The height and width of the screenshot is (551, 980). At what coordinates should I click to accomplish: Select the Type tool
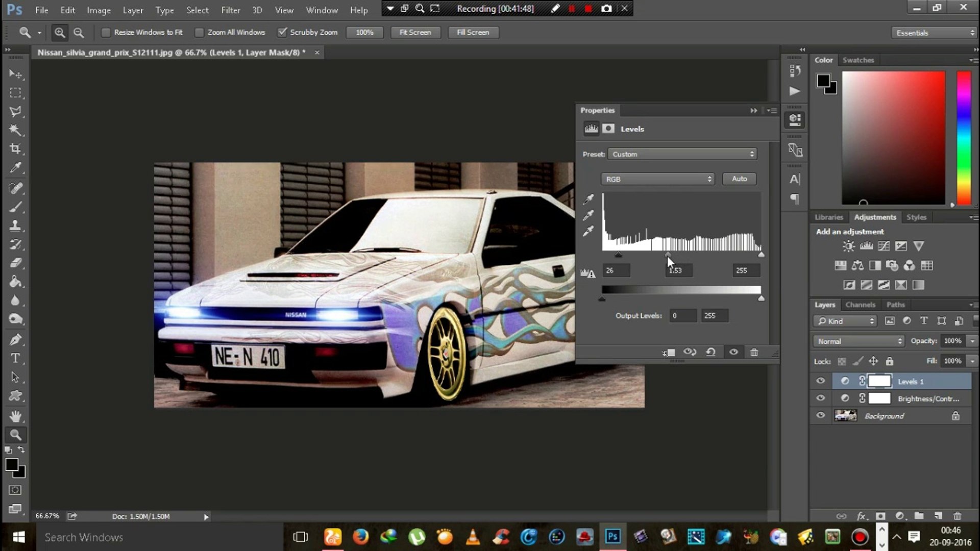coord(15,359)
